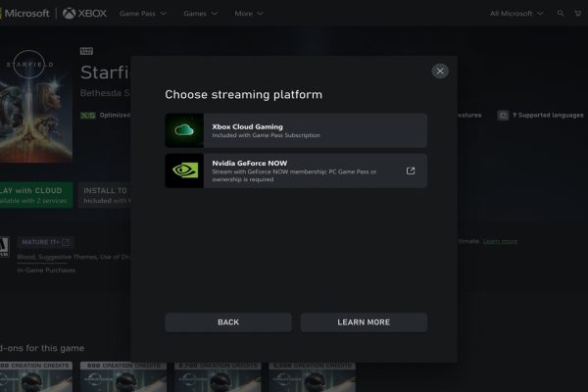Expand the Games menu

201,14
